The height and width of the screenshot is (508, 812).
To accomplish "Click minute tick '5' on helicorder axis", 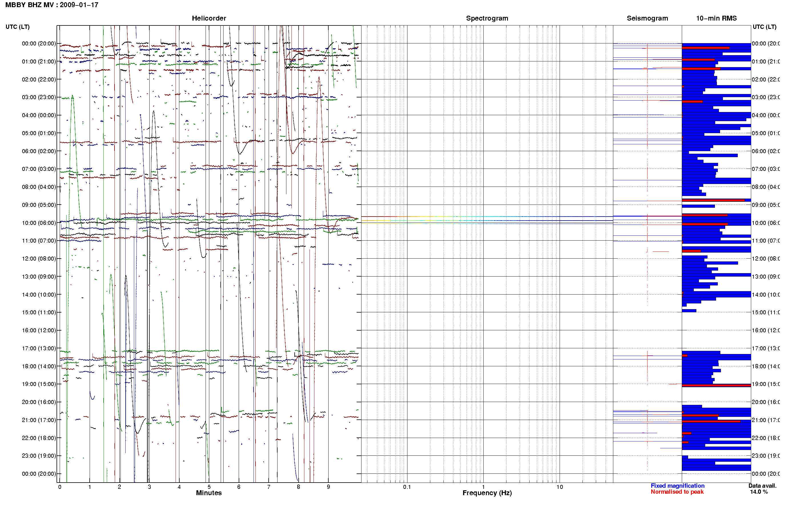I will (x=209, y=487).
